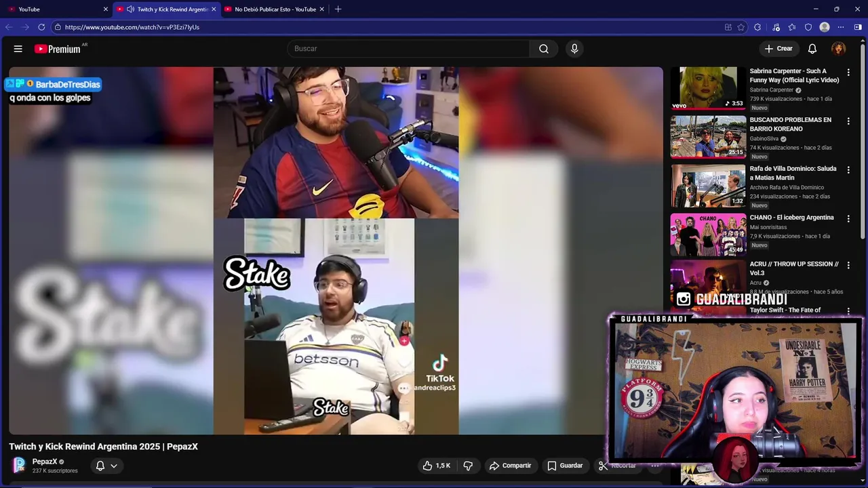The image size is (868, 488).
Task: Open options for Taylor Swift video
Action: click(x=848, y=311)
